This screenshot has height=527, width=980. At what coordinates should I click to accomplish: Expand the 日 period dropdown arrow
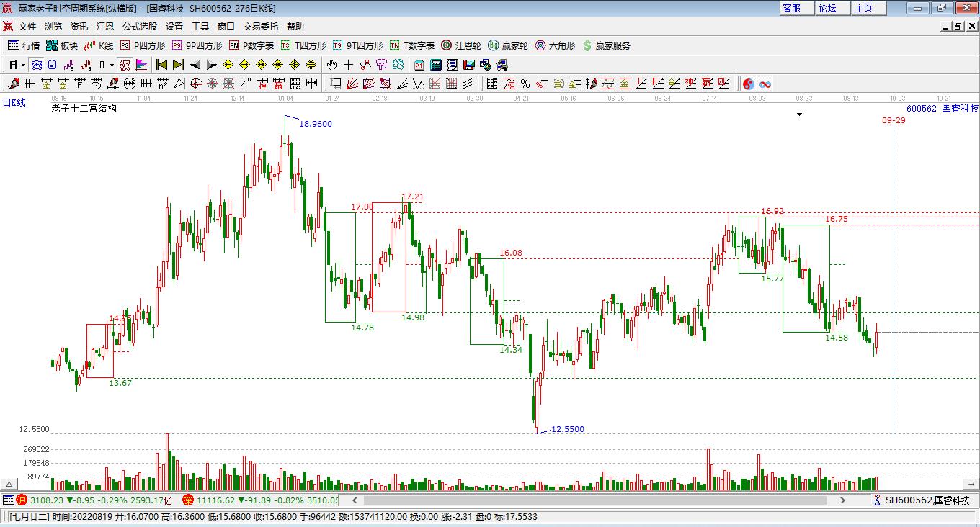pos(23,65)
